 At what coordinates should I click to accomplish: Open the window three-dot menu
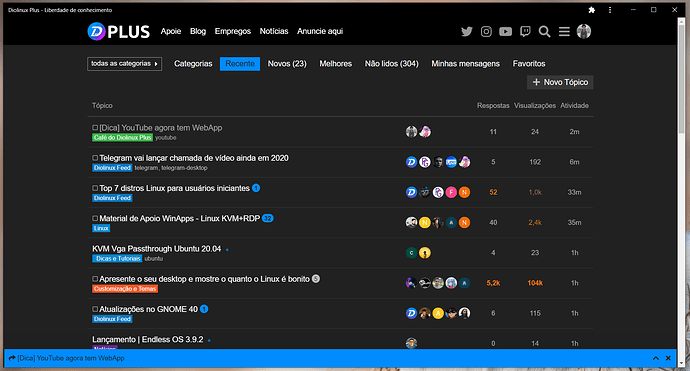coord(610,10)
